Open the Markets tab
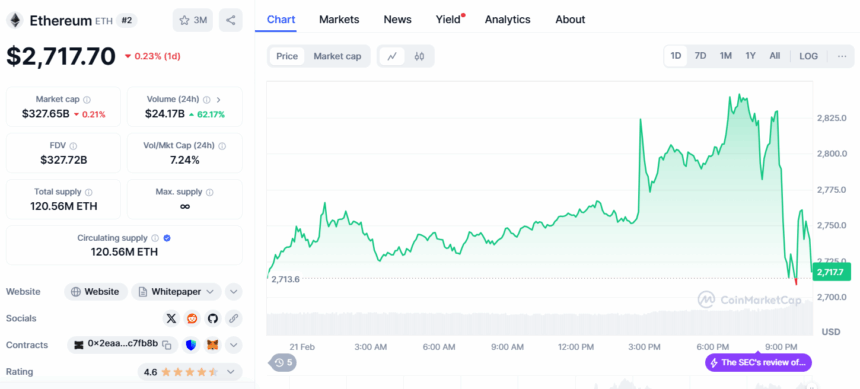Image resolution: width=860 pixels, height=389 pixels. click(x=339, y=20)
